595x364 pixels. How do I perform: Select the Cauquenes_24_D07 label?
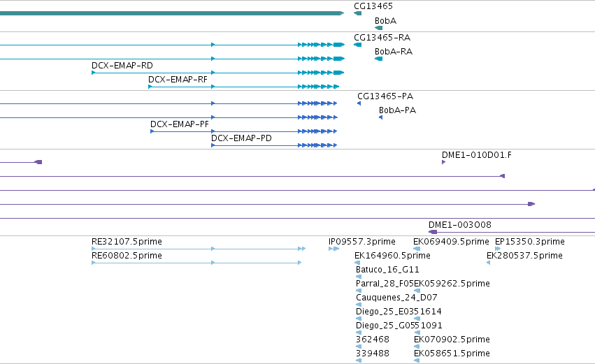coord(396,298)
